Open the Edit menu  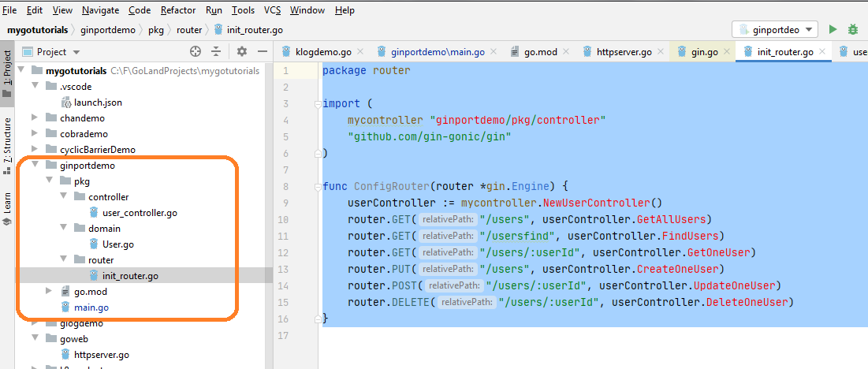coord(35,10)
